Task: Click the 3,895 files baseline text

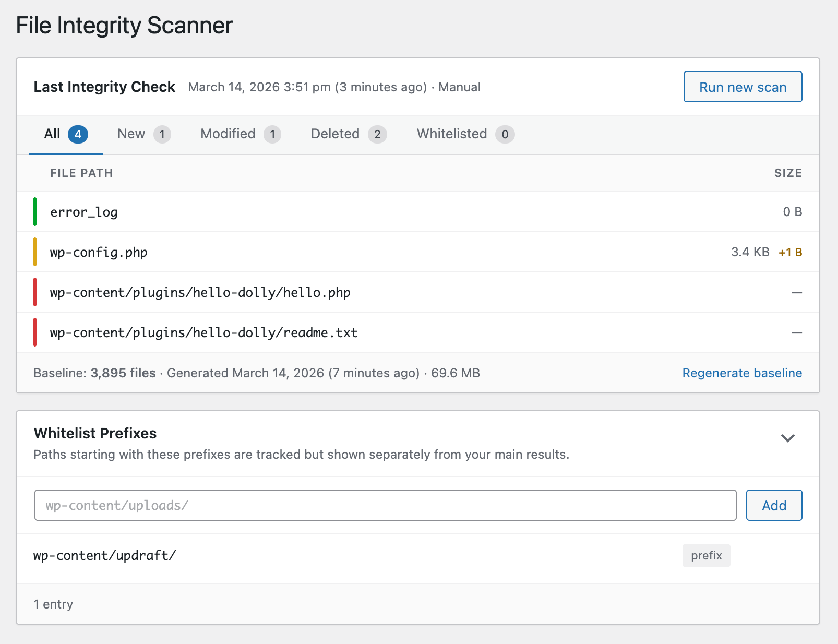Action: [x=123, y=373]
